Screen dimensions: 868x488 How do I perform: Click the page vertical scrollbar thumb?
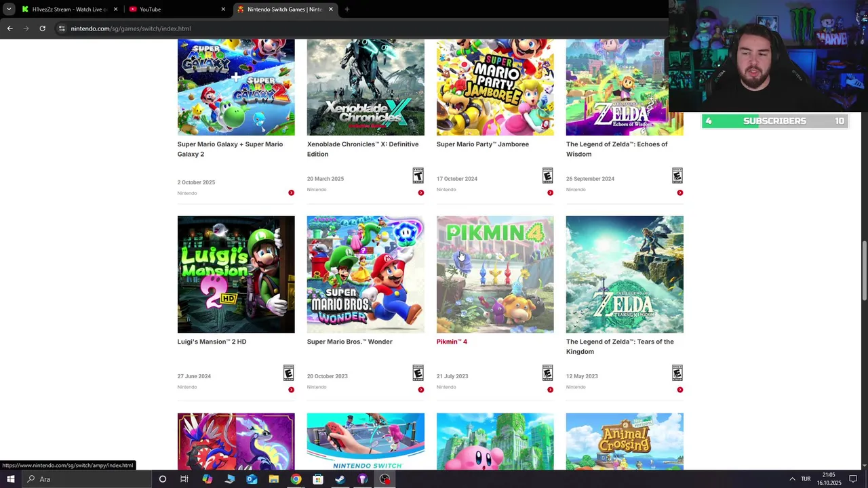864,270
